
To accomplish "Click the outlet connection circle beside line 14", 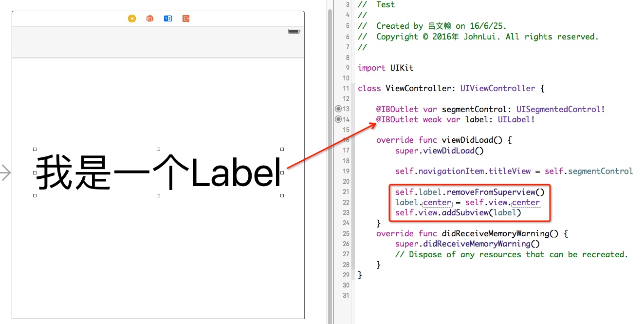I will coord(338,119).
